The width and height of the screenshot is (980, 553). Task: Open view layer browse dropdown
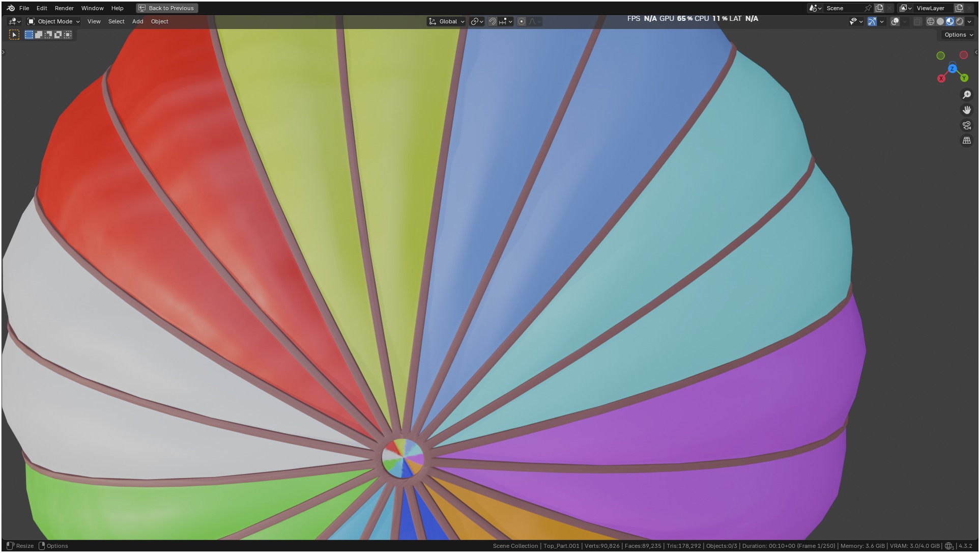pyautogui.click(x=906, y=8)
